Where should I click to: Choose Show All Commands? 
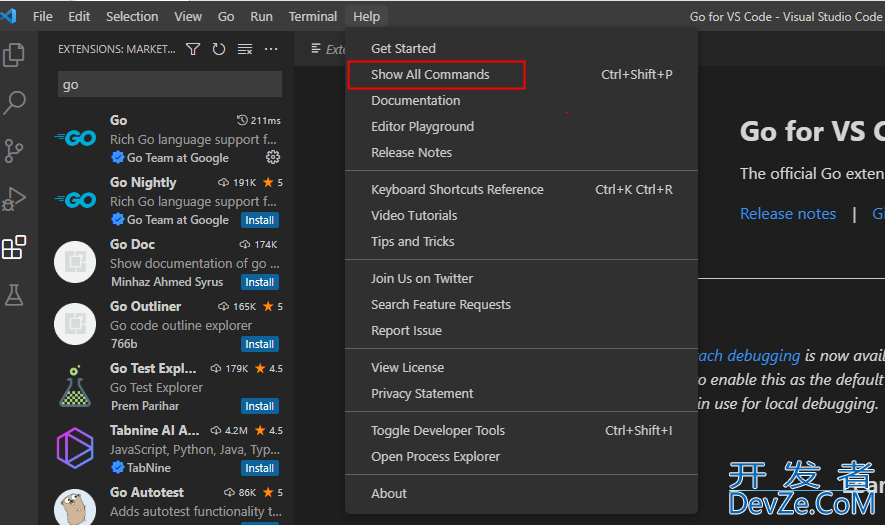(521, 75)
